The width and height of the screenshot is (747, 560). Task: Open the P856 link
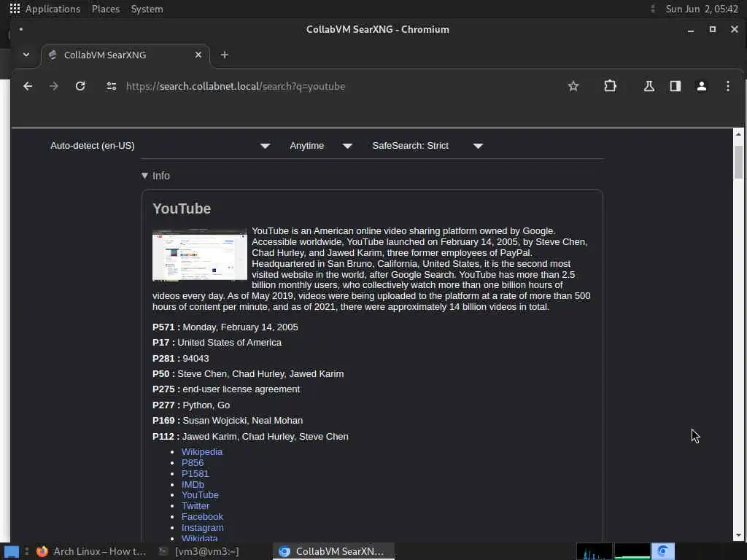point(193,462)
